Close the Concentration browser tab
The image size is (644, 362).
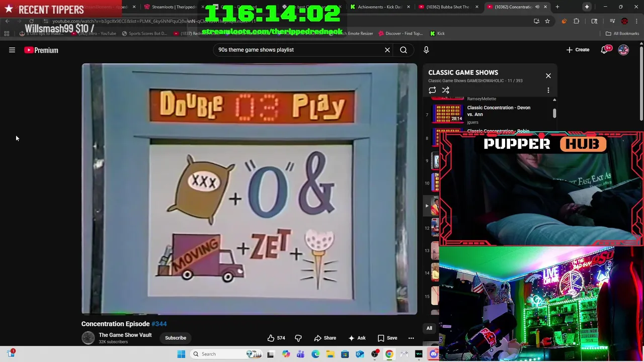coord(545,7)
